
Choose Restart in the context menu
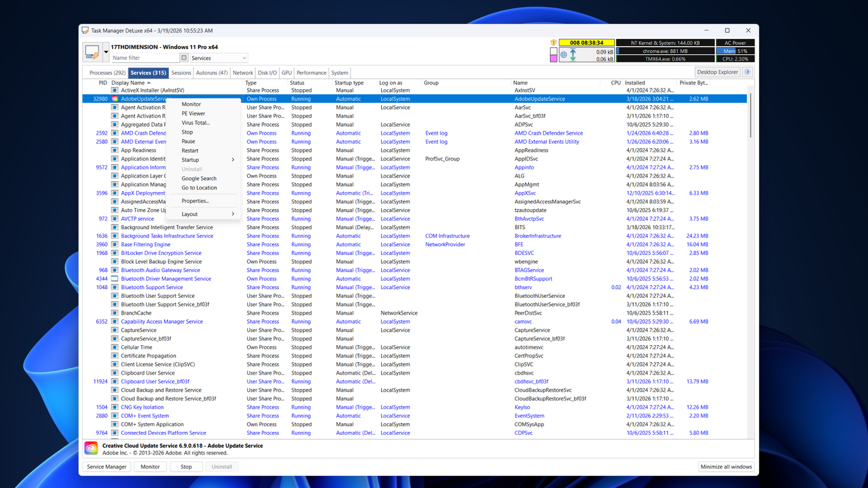pyautogui.click(x=203, y=150)
